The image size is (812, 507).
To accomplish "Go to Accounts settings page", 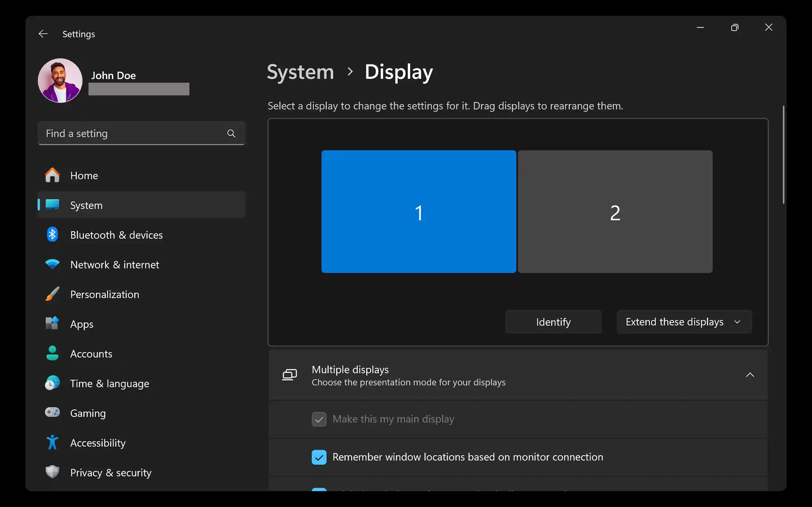I will 91,354.
